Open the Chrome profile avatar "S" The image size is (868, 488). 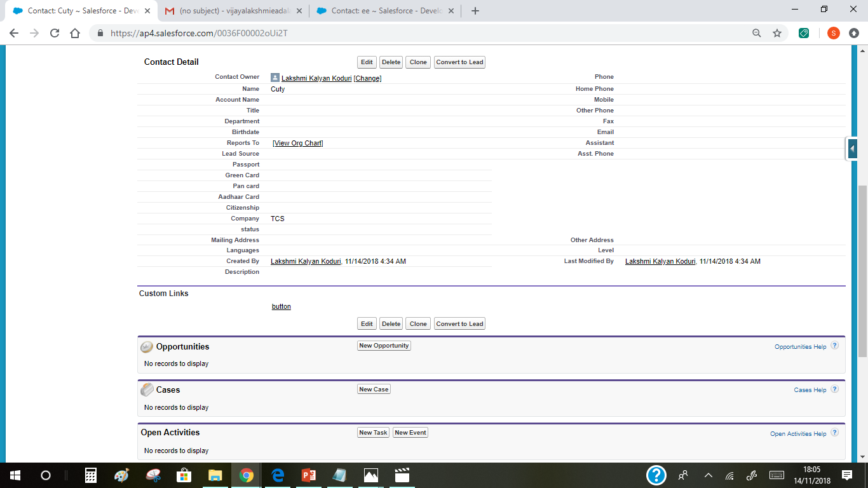pos(834,33)
